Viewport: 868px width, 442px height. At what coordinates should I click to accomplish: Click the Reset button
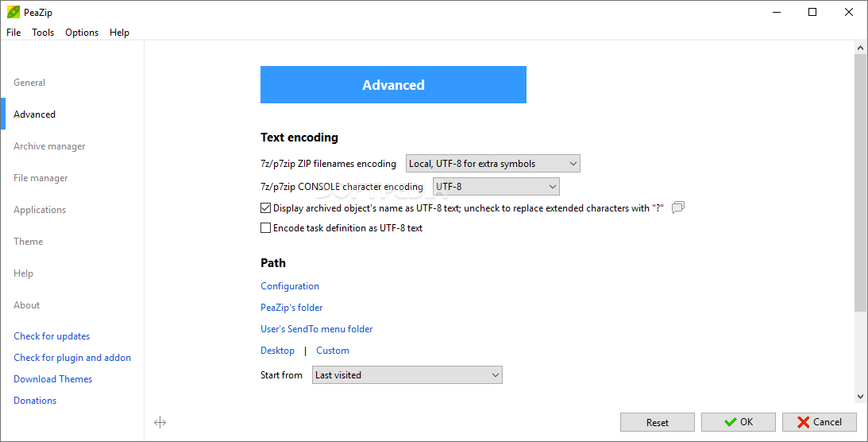coord(657,422)
